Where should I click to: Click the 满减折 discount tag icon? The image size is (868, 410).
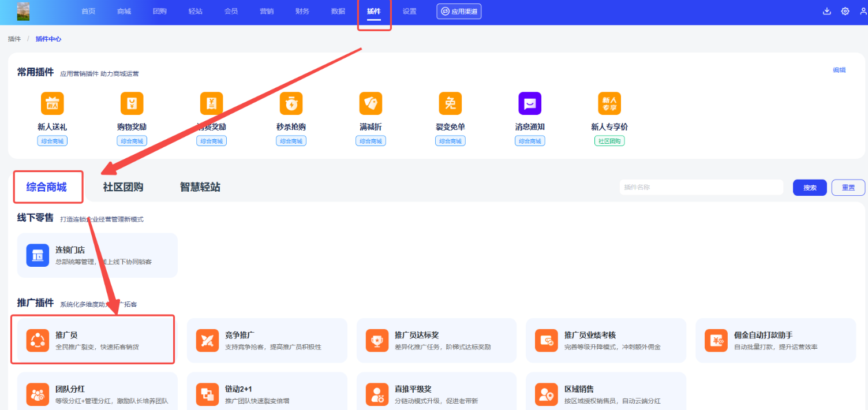tap(371, 103)
